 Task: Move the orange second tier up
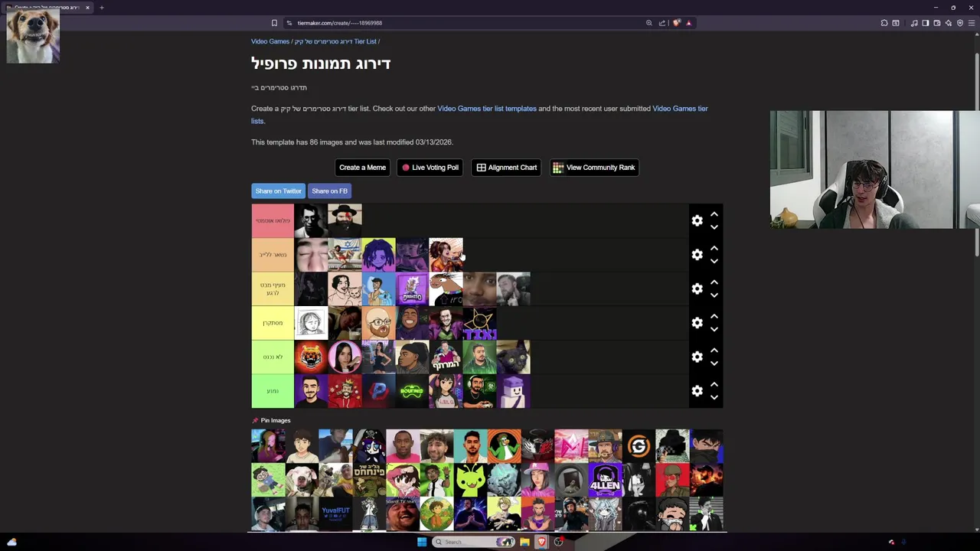coord(714,249)
